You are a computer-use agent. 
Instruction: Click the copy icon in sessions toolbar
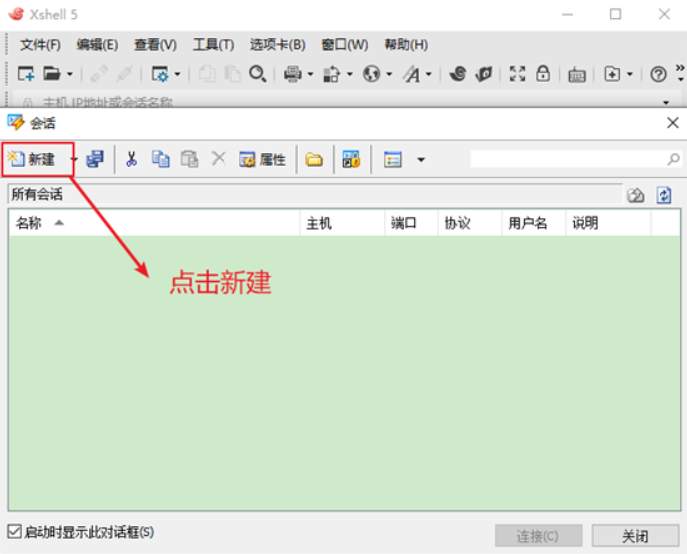point(160,160)
